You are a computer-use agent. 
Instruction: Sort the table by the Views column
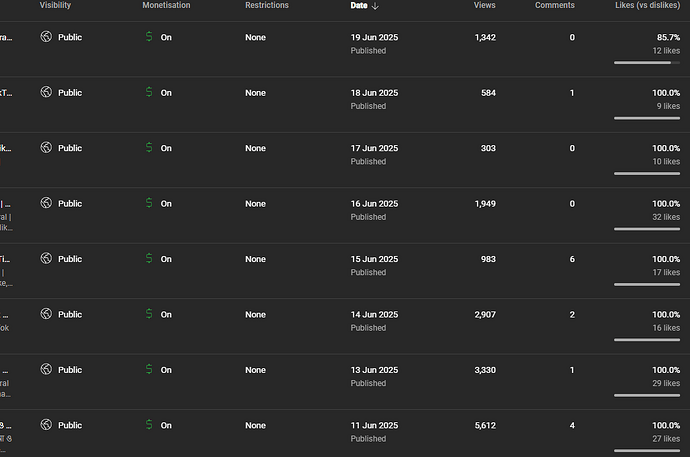pyautogui.click(x=484, y=5)
